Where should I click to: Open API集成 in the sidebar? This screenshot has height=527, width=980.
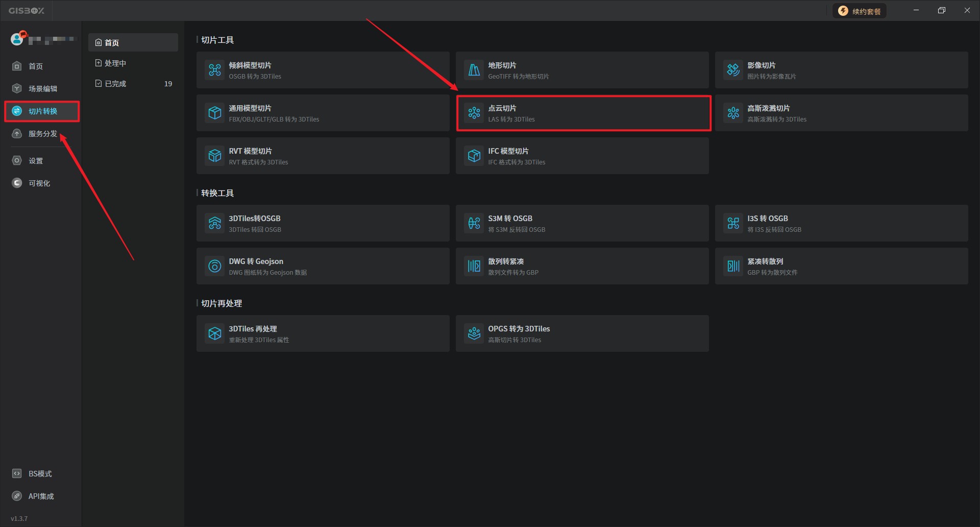[x=41, y=496]
